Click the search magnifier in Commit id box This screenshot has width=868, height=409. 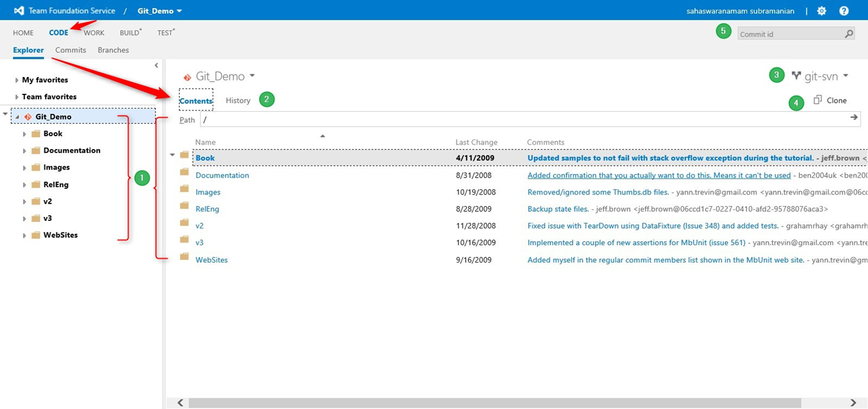[x=849, y=34]
